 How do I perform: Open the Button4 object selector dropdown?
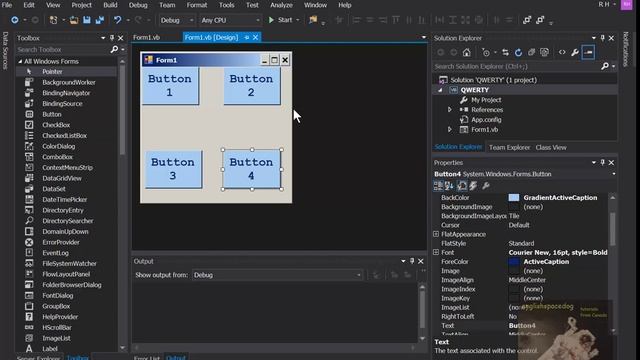613,174
